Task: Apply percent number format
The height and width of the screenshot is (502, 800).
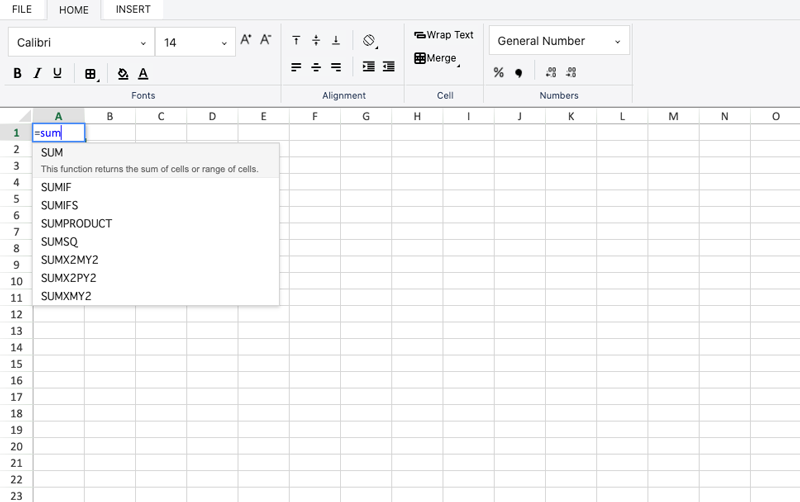Action: (x=499, y=72)
